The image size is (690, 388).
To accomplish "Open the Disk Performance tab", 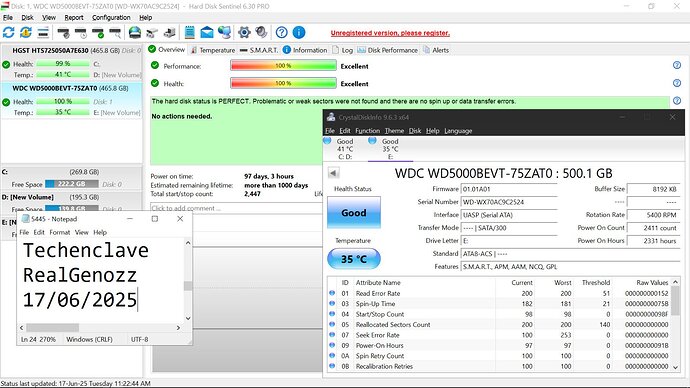I will [x=388, y=50].
